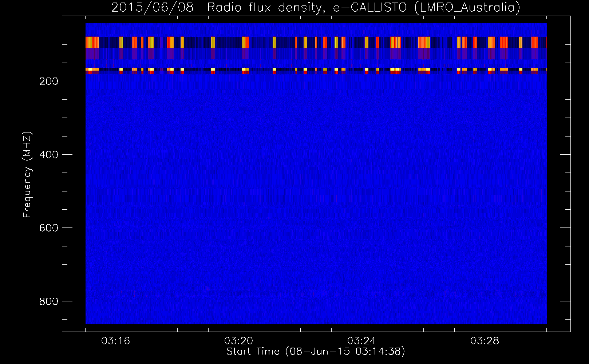This screenshot has height=364, width=589.
Task: Click the '03:16' time tick label
Action: coord(116,341)
